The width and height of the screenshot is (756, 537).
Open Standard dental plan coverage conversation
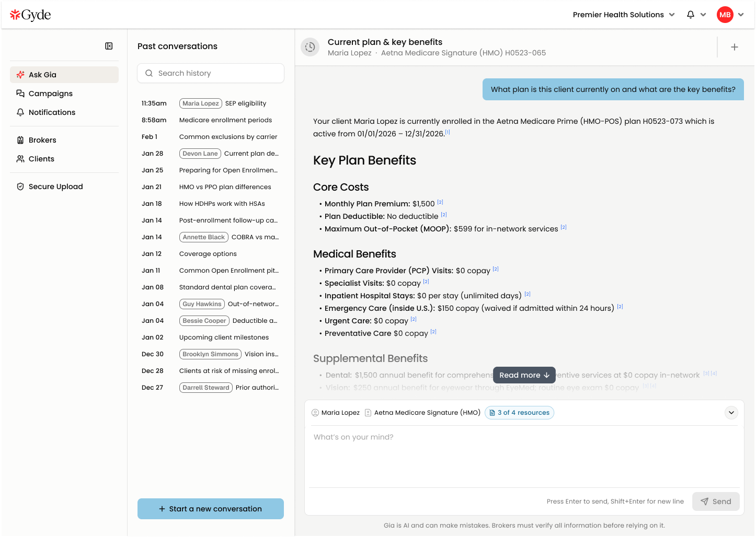pos(211,287)
